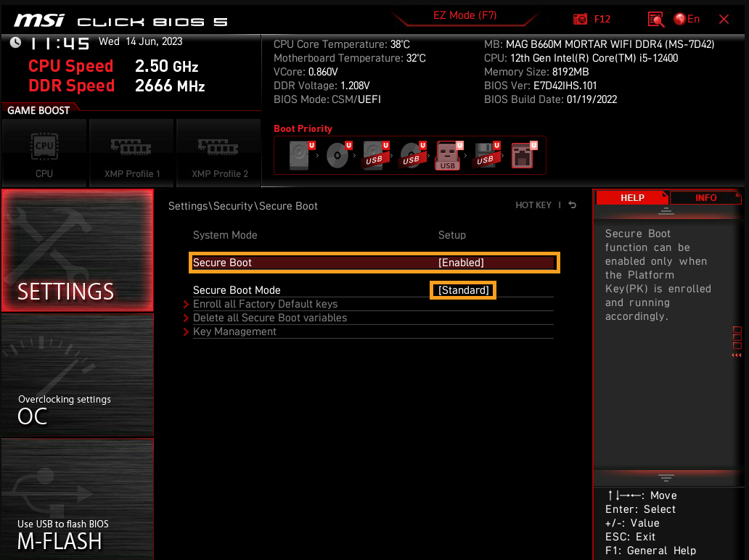Switch to the INFO tab
This screenshot has height=560, width=749.
tap(705, 197)
